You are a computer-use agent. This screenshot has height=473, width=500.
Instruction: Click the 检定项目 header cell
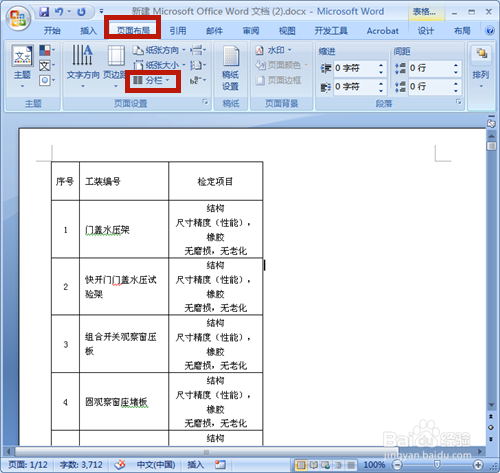(x=215, y=182)
